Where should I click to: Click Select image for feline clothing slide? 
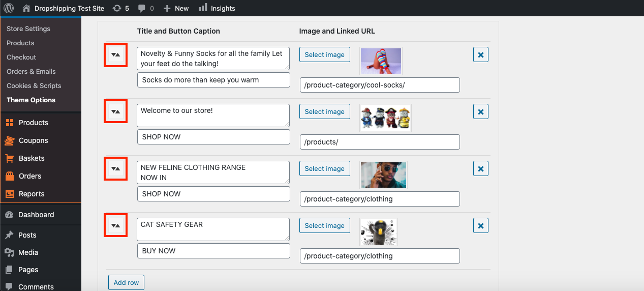tap(325, 168)
